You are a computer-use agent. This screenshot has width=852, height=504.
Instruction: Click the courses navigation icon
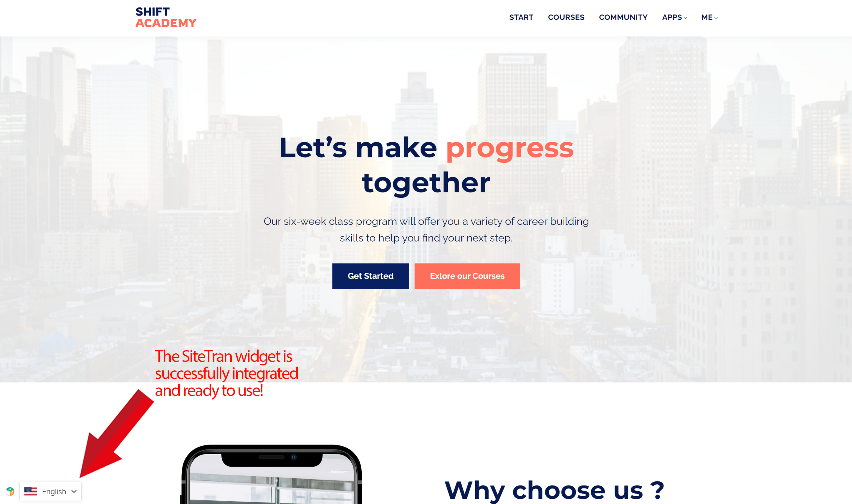[566, 17]
